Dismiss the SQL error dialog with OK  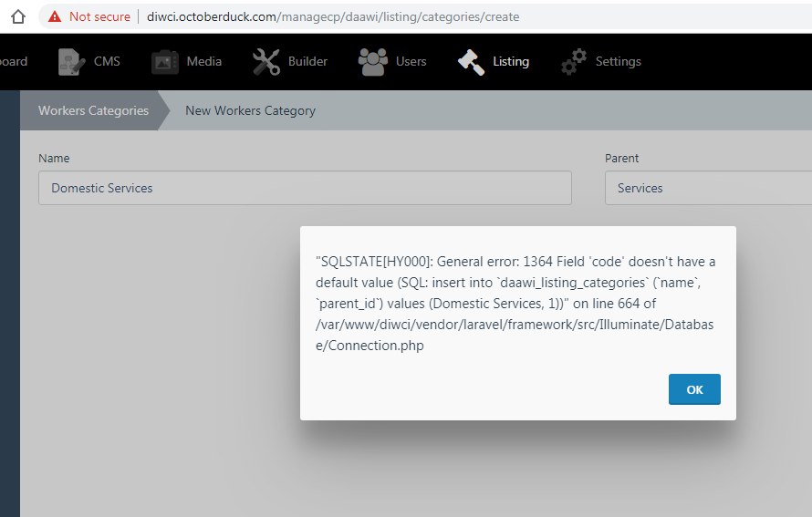[694, 389]
